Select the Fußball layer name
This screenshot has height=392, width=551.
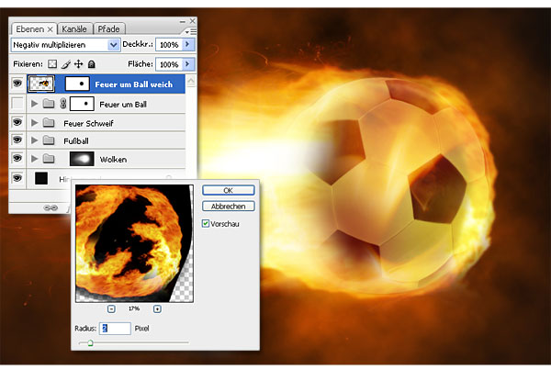(x=76, y=141)
